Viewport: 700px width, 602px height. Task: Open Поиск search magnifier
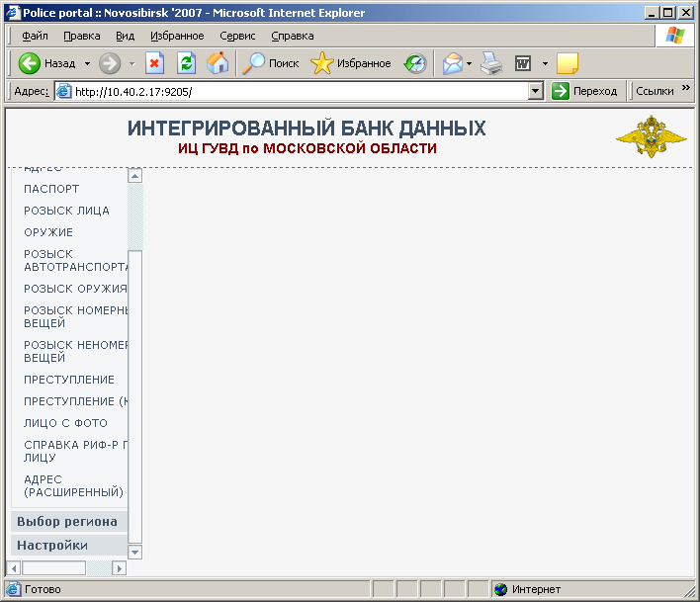[x=271, y=64]
